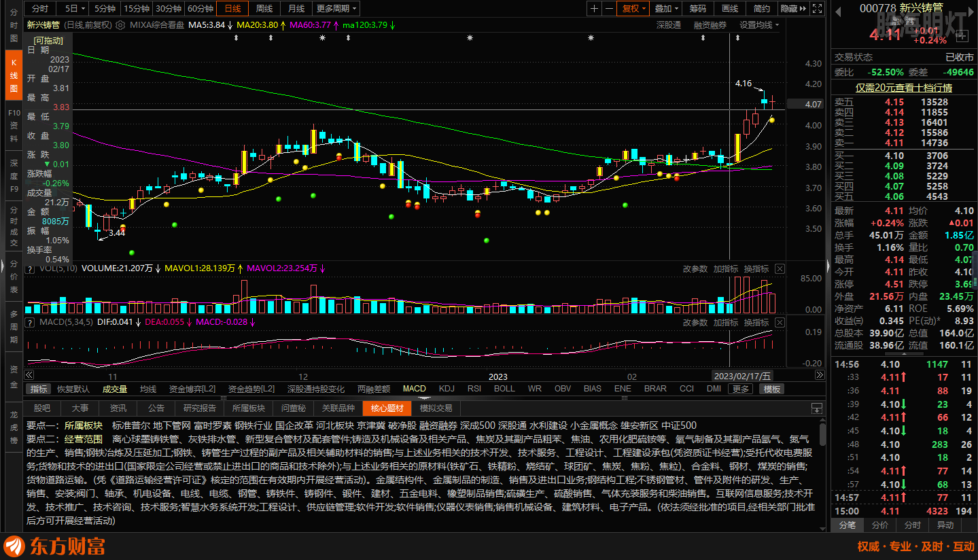Toggle 筹码 chip distribution view
978x560 pixels.
point(697,9)
